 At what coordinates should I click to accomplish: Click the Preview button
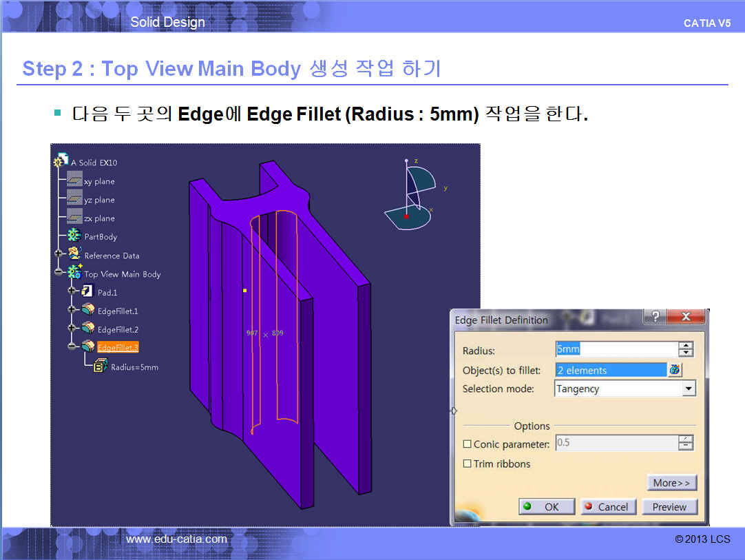(x=669, y=507)
